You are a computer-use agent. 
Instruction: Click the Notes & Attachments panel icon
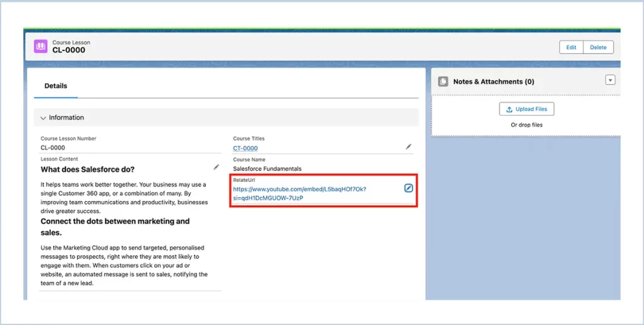click(443, 81)
